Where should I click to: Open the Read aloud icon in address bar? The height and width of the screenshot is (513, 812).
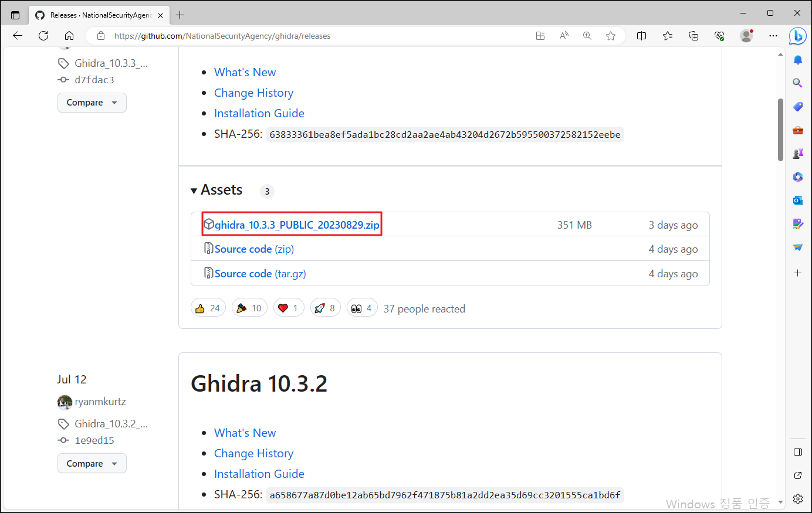tap(564, 36)
